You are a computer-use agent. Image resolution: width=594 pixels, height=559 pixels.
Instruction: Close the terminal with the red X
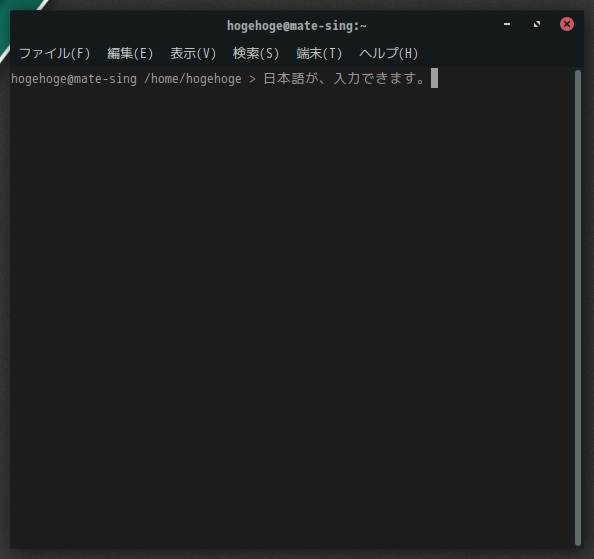567,24
